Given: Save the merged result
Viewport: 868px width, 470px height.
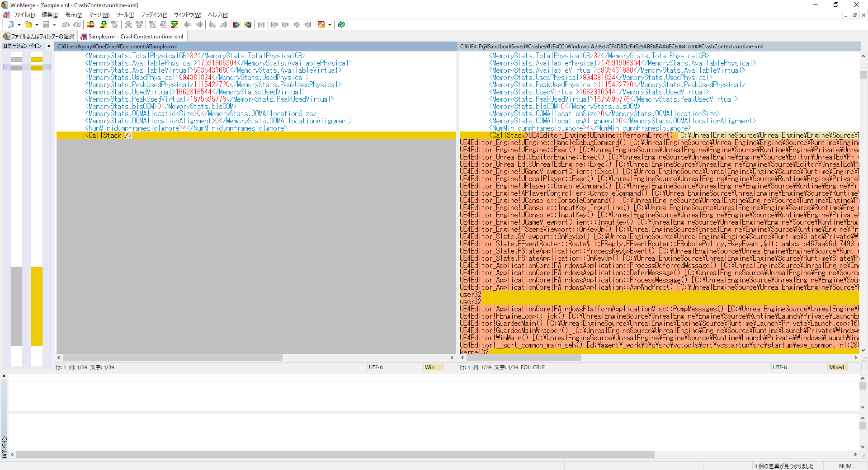Looking at the screenshot, I should pyautogui.click(x=45, y=25).
